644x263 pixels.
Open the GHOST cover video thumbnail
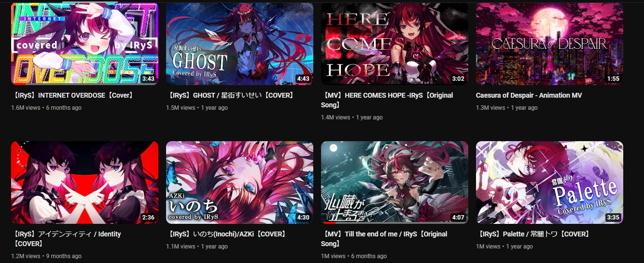(239, 44)
